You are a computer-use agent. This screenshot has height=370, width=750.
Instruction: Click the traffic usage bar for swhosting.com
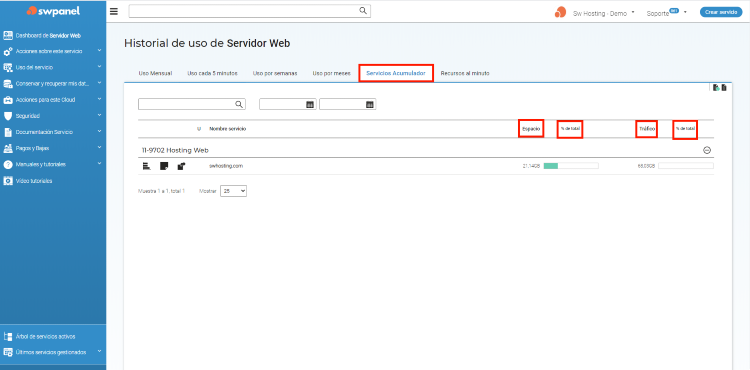pyautogui.click(x=686, y=166)
